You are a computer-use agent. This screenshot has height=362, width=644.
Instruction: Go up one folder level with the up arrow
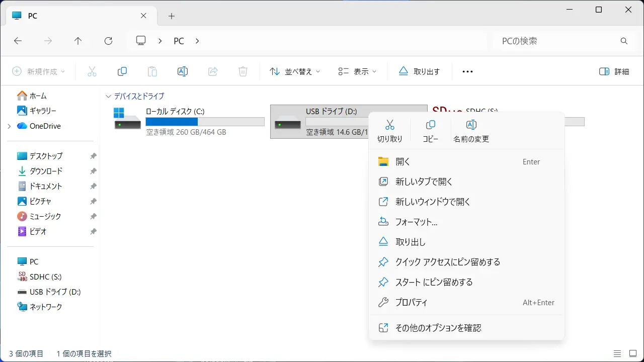tap(78, 41)
